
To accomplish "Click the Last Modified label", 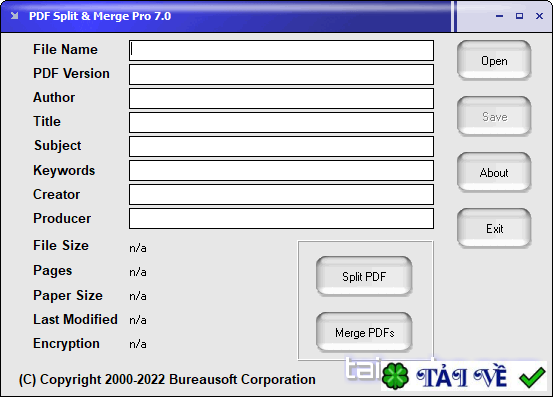I will pyautogui.click(x=75, y=319).
